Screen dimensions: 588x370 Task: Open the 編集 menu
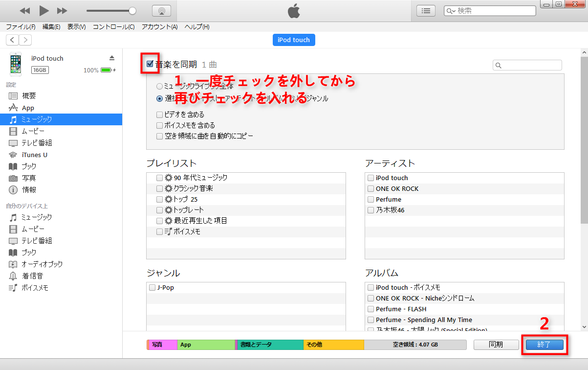tap(51, 27)
